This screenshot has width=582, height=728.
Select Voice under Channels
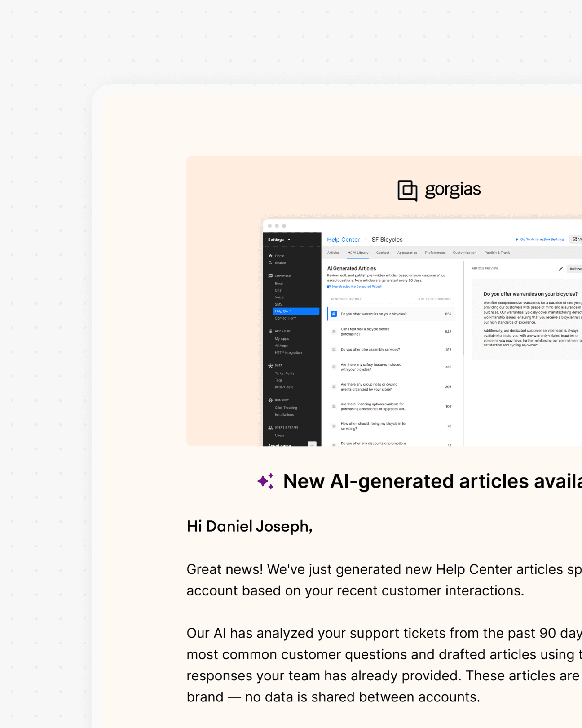[x=279, y=297]
